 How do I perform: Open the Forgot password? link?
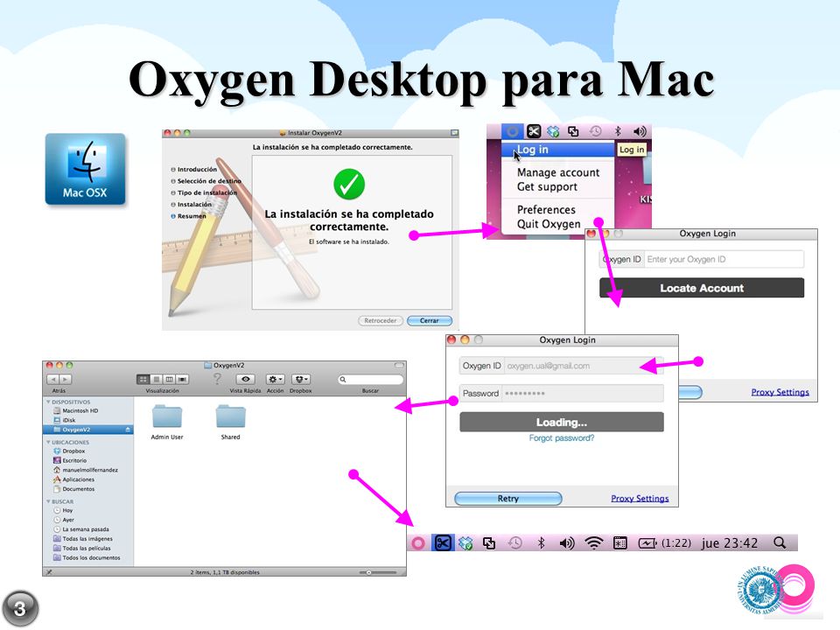point(562,438)
